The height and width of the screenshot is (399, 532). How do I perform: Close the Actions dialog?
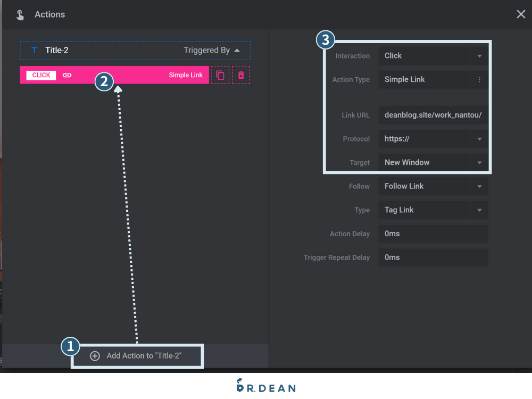pos(521,14)
